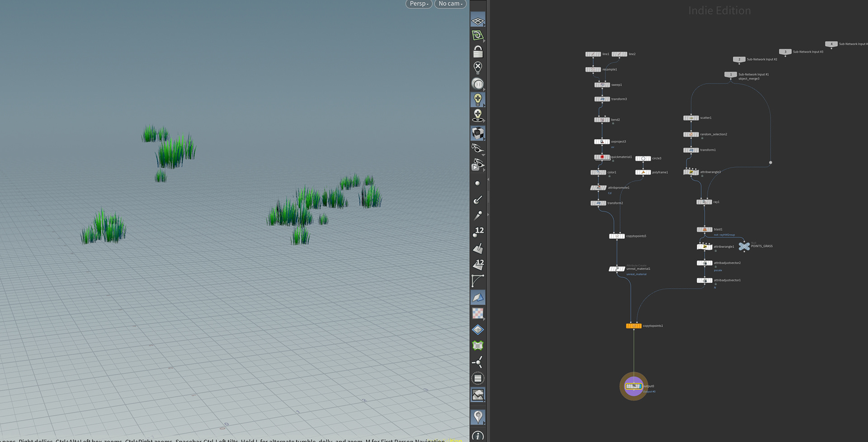Screen dimensions: 868x442
Task: Click the glasses with camera visibility icon
Action: pyautogui.click(x=478, y=164)
